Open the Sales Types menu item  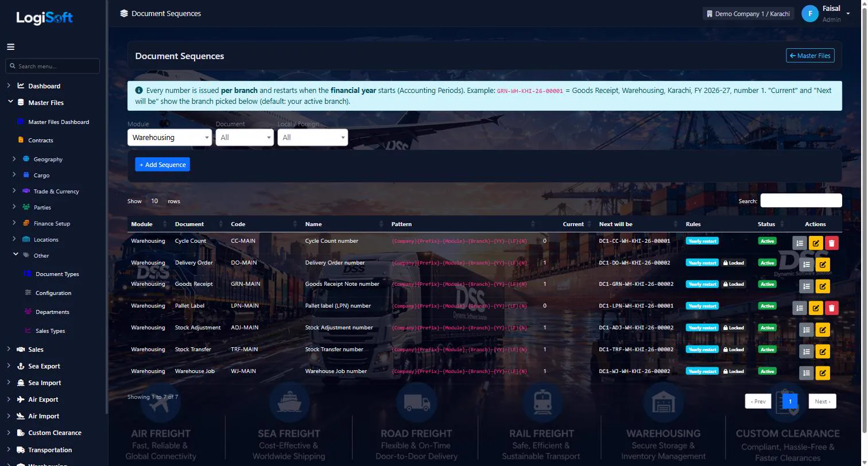[50, 331]
